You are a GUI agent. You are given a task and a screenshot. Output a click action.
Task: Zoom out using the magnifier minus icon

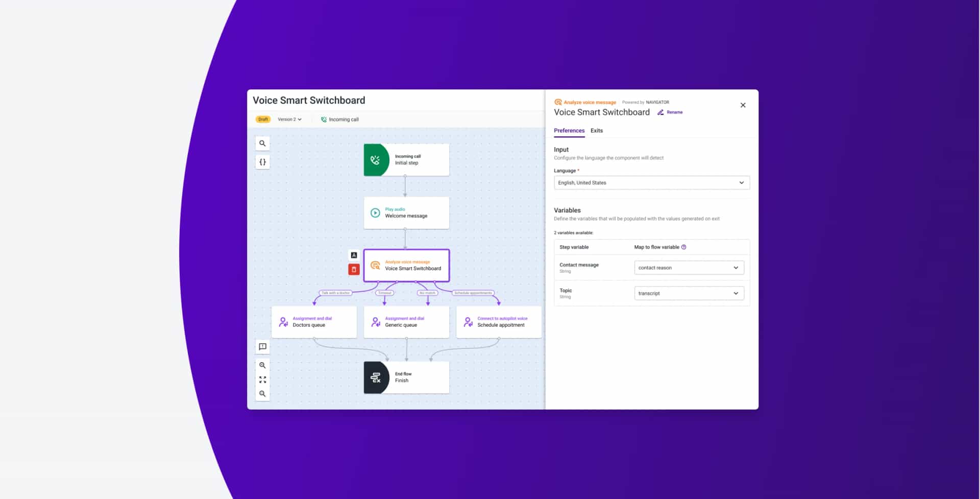[x=262, y=393]
